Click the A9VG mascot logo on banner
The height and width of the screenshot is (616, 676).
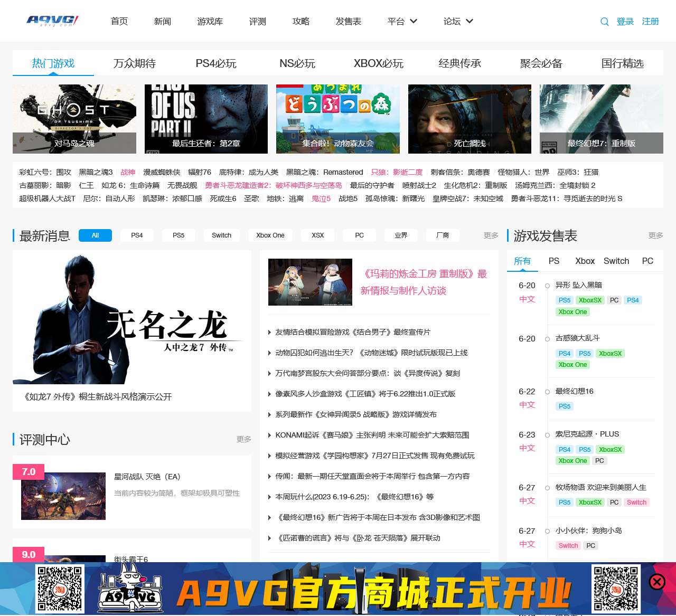(130, 589)
